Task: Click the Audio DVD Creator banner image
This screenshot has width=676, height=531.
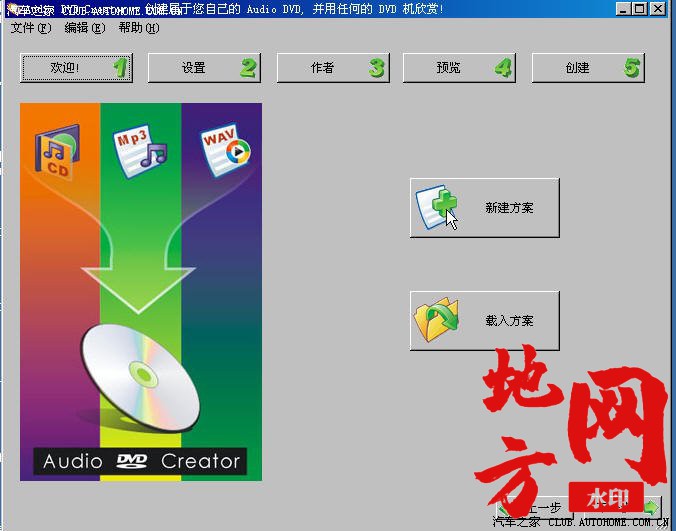Action: (141, 292)
